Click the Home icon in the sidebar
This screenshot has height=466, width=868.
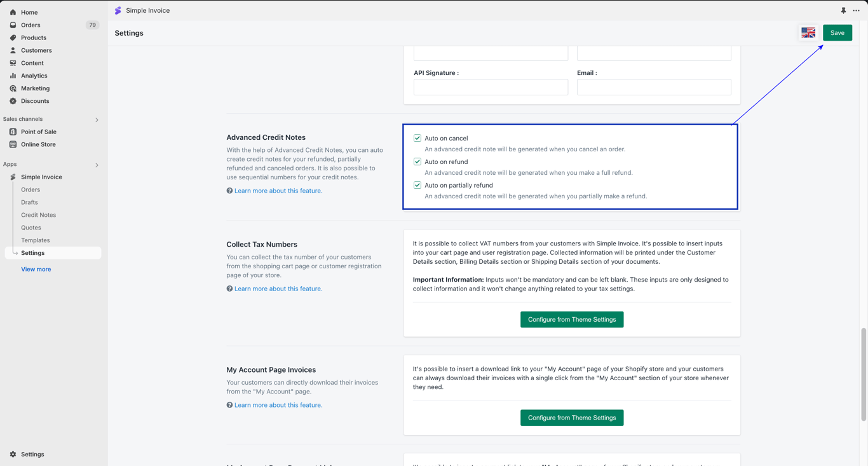[13, 12]
